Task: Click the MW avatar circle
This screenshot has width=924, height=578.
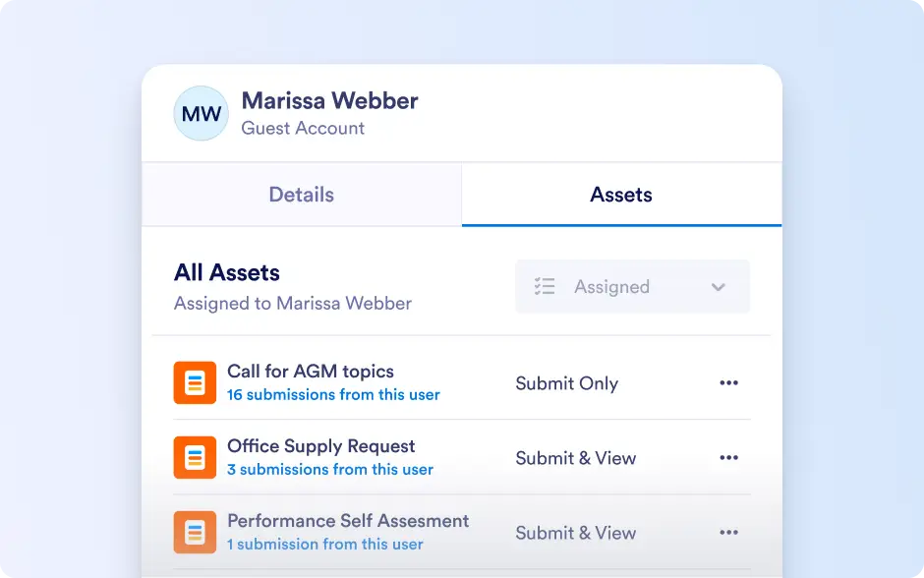Action: coord(201,113)
